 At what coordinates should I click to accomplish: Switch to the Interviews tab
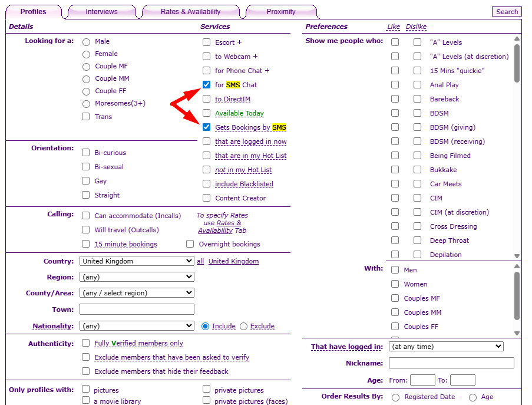pyautogui.click(x=101, y=12)
